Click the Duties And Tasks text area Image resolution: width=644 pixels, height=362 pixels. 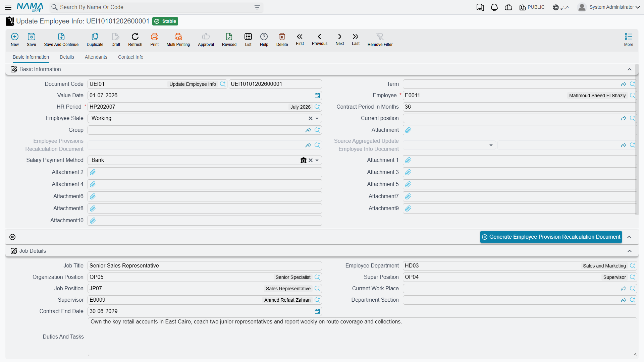362,337
